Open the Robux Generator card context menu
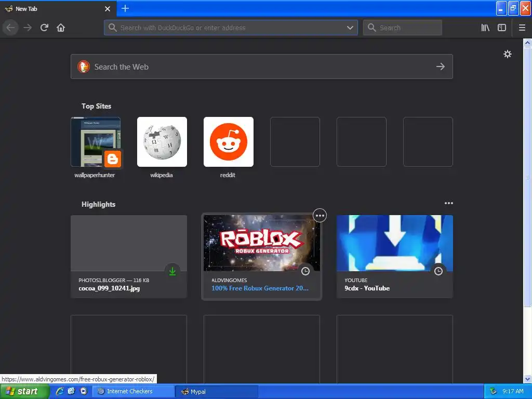This screenshot has width=532, height=399. click(320, 216)
